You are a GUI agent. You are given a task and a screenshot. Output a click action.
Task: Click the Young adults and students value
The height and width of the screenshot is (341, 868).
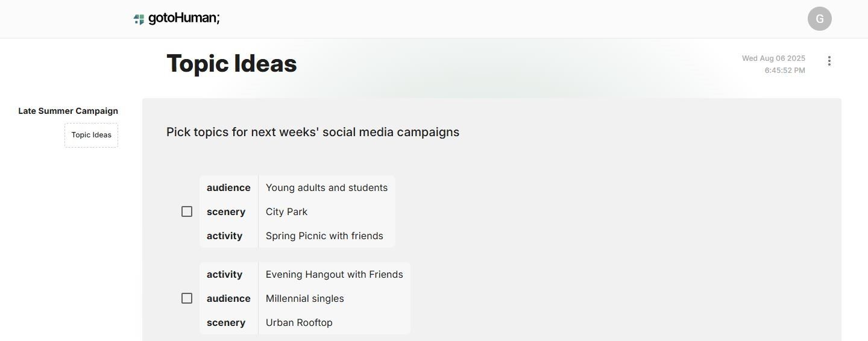click(327, 187)
